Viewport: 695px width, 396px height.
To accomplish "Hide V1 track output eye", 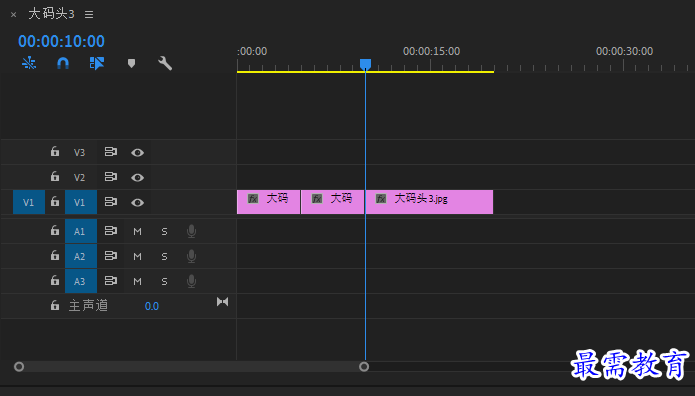I will pos(137,203).
